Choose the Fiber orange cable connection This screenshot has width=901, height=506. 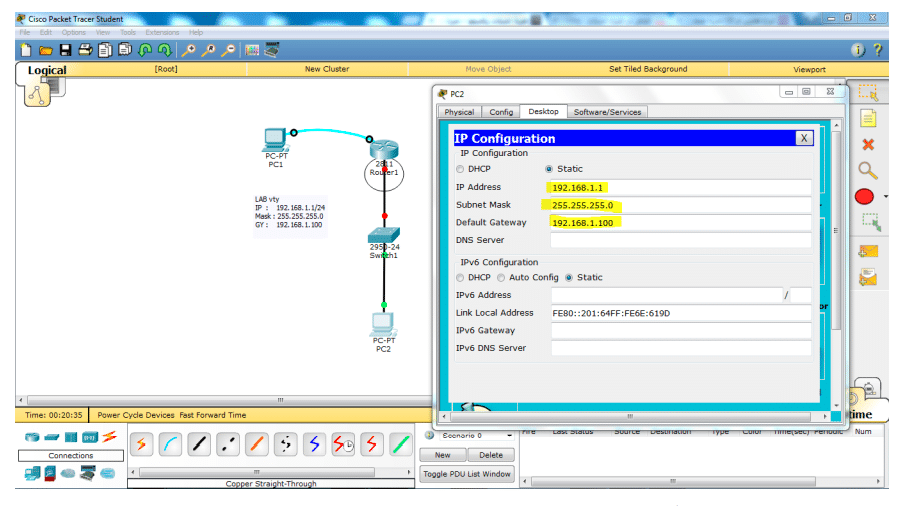coord(256,444)
